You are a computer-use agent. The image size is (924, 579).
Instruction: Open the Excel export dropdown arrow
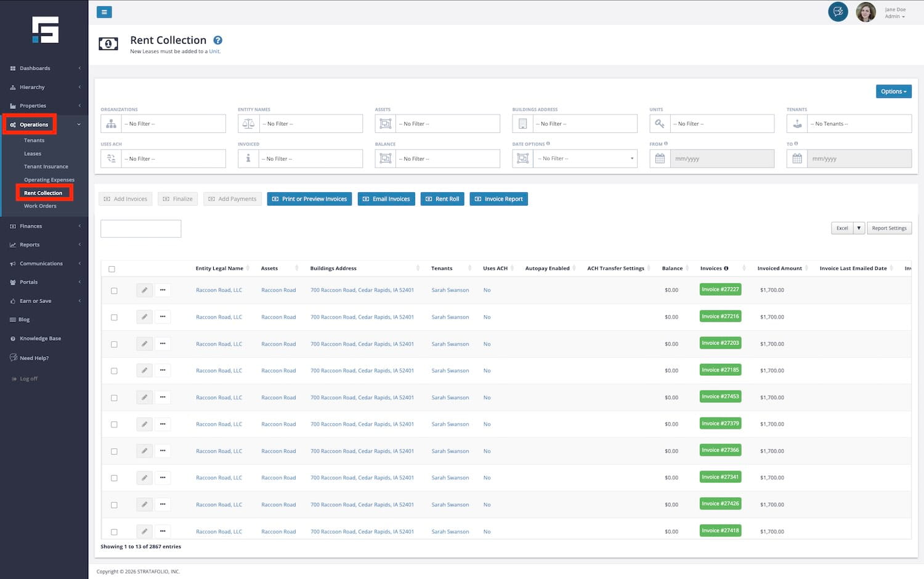coord(859,228)
